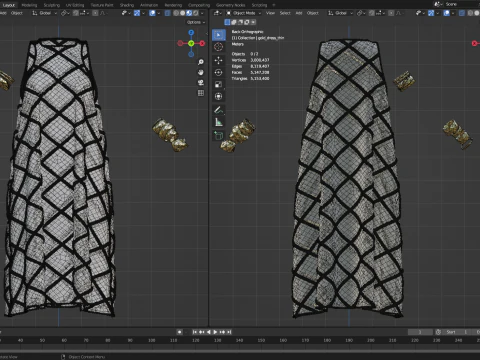Screen dimensions: 480x360
Task: Choose the extend selection mode icon under Object Mode
Action: [x=234, y=22]
